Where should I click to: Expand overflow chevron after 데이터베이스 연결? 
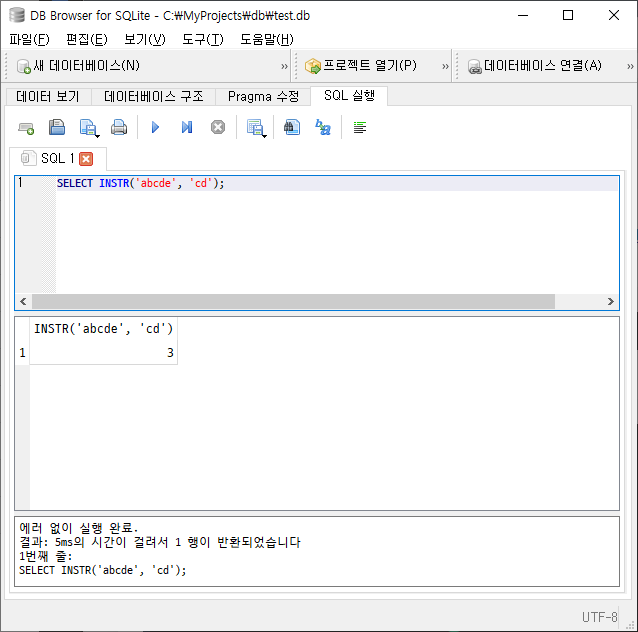pyautogui.click(x=630, y=66)
